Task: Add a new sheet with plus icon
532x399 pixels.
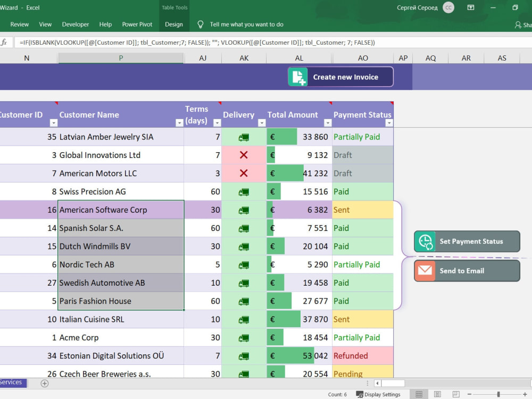Action: pos(45,384)
